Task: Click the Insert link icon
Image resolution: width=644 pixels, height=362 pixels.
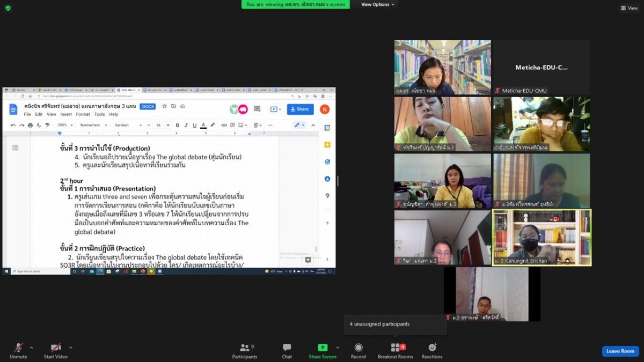Action: click(224, 125)
